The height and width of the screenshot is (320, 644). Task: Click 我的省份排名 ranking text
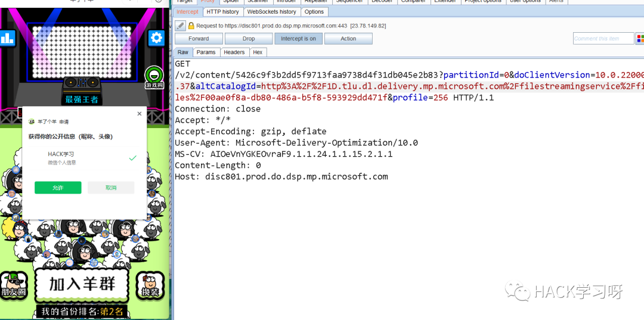82,312
